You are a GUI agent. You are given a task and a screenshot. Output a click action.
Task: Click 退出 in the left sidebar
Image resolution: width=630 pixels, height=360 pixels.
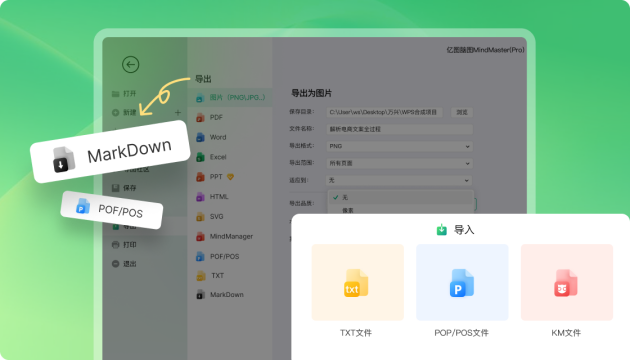click(124, 264)
